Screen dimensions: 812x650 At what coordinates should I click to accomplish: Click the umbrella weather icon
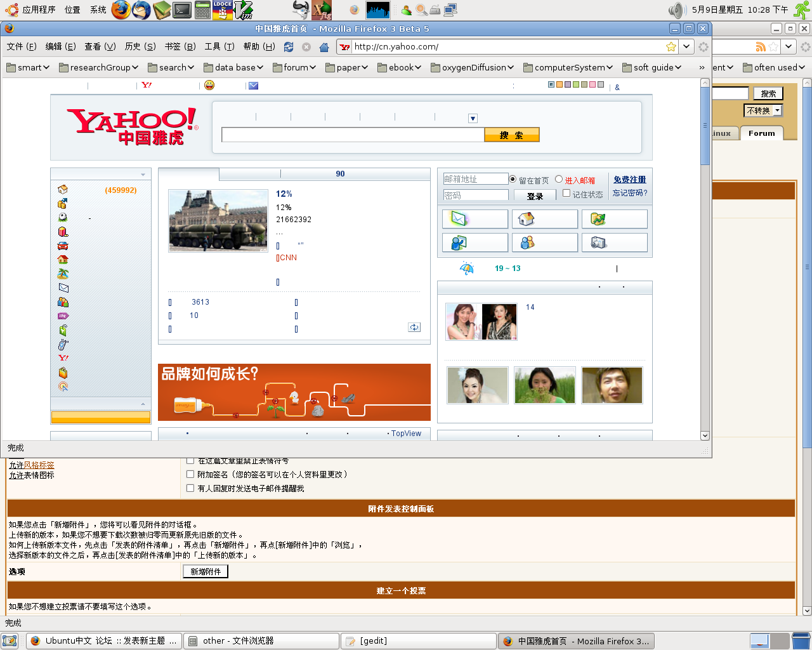click(x=467, y=269)
